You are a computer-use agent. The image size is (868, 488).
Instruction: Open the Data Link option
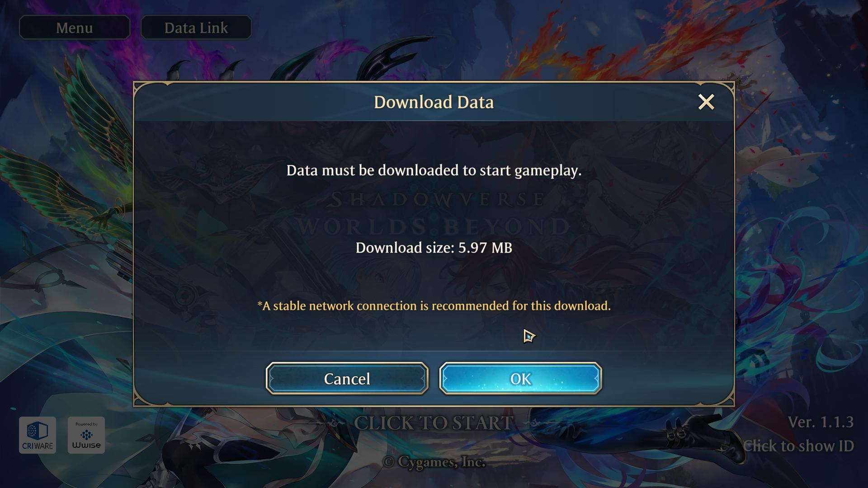pos(196,28)
